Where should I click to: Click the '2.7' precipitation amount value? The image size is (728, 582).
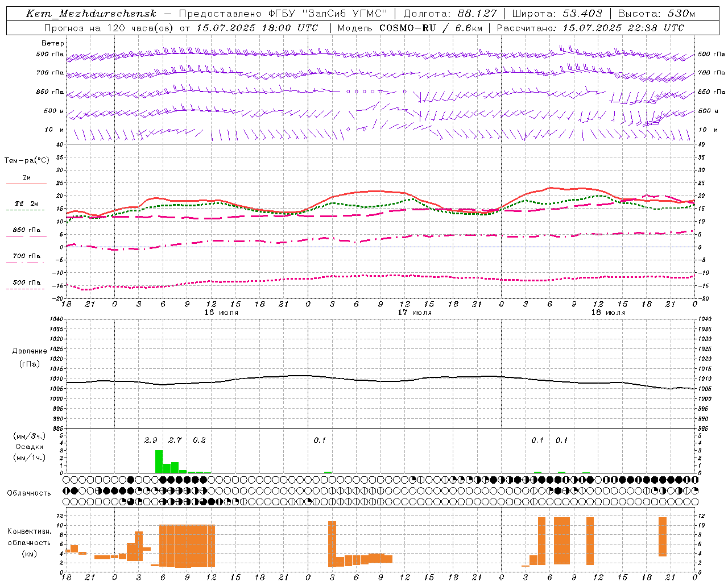point(175,440)
